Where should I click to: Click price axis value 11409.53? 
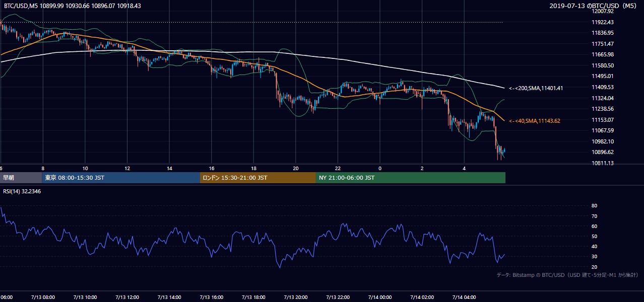tap(602, 87)
